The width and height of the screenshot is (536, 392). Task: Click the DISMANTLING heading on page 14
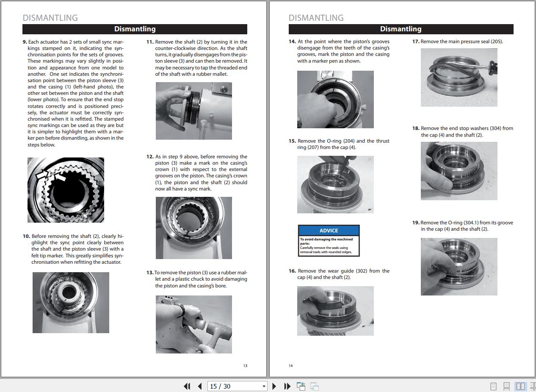pyautogui.click(x=316, y=18)
